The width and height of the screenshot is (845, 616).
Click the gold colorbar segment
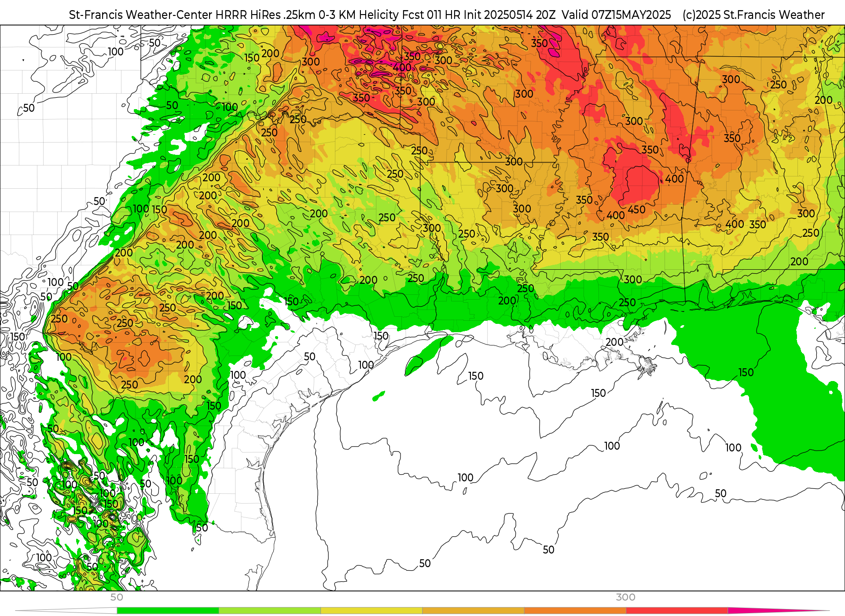coord(473,611)
